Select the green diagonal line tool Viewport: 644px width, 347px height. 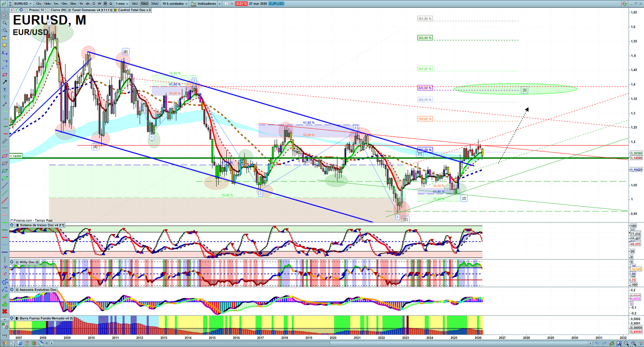point(4,193)
